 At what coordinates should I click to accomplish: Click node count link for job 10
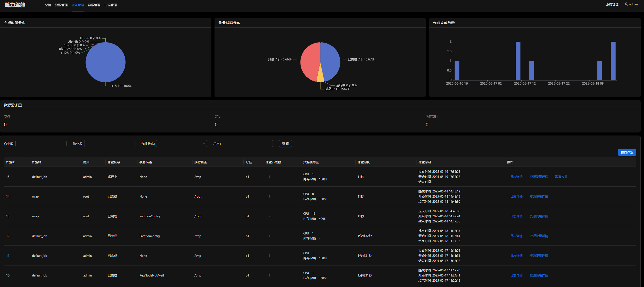pos(269,275)
